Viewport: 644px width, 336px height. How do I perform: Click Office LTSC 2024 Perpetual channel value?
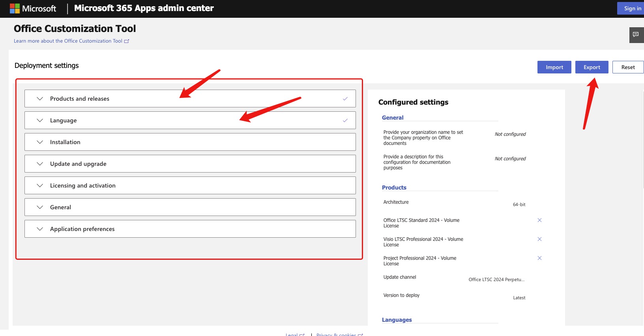click(497, 280)
